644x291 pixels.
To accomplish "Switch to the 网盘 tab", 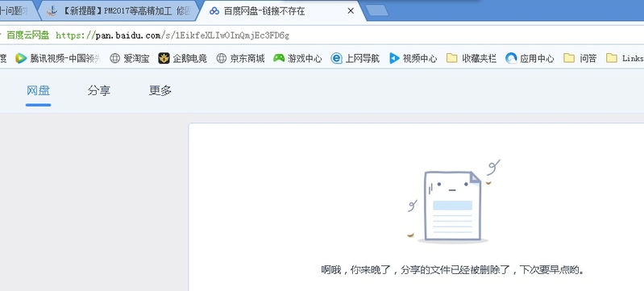I will point(38,91).
